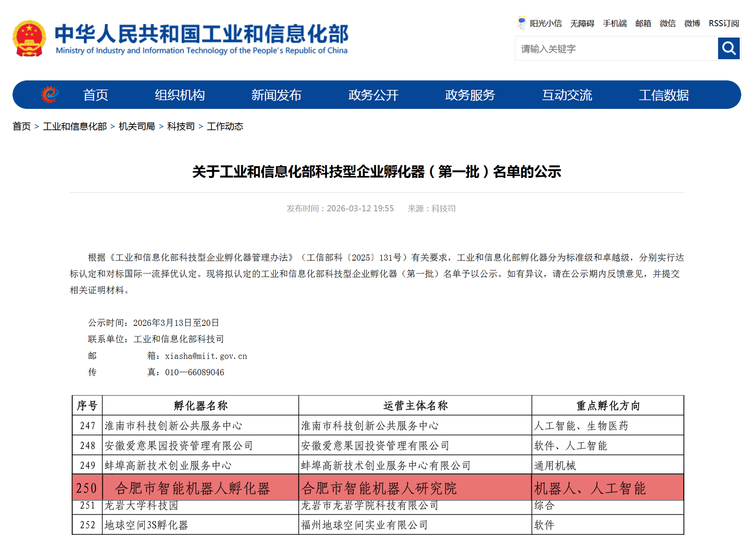Click the magnifier search icon button
Screen dimensions: 756x551
point(728,48)
